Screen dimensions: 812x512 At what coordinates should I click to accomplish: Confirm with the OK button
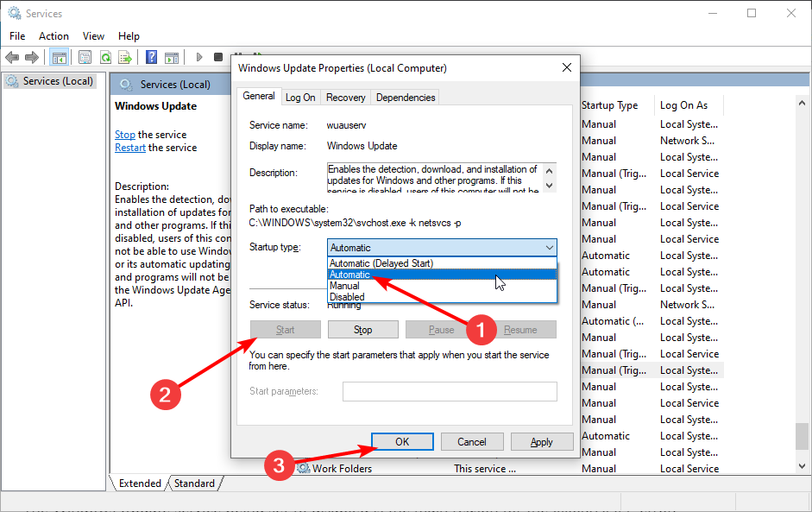pyautogui.click(x=402, y=441)
